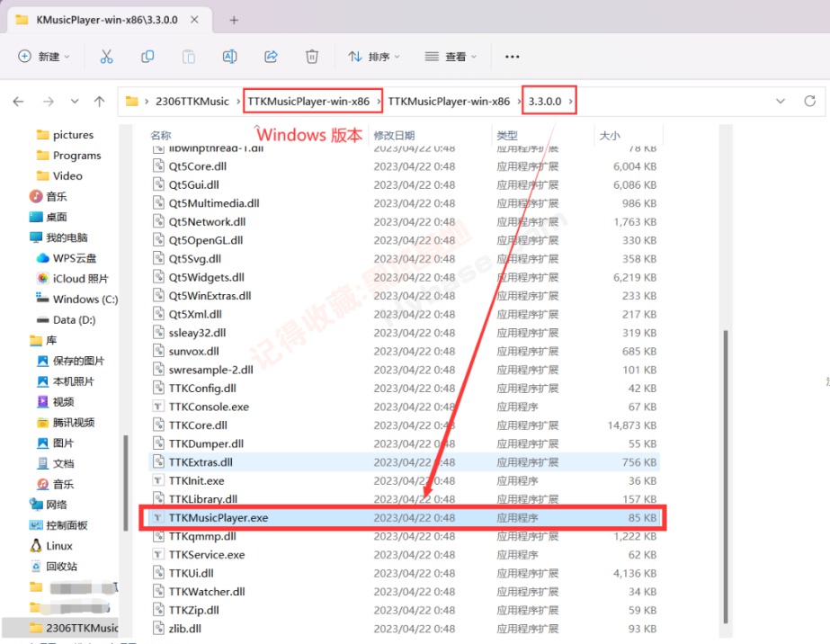Viewport: 830px width, 644px height.
Task: Expand the address bar history dropdown
Action: click(x=781, y=101)
